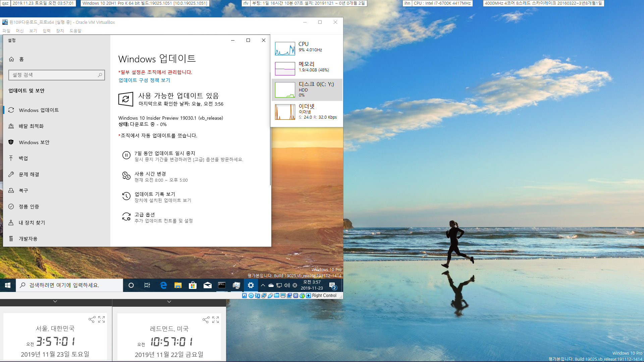644x362 pixels.
Task: Click the green-arrow icon in the VirtualBox status bar
Action: click(302, 295)
